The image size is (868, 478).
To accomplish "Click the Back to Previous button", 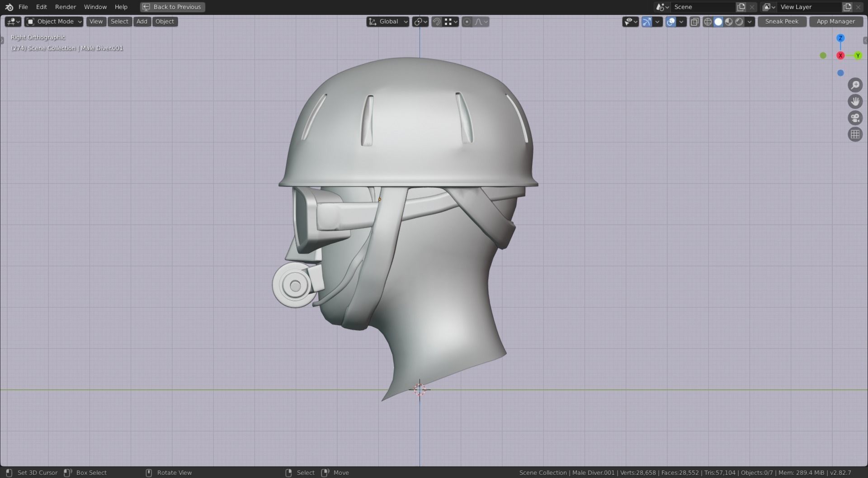I will pyautogui.click(x=173, y=7).
